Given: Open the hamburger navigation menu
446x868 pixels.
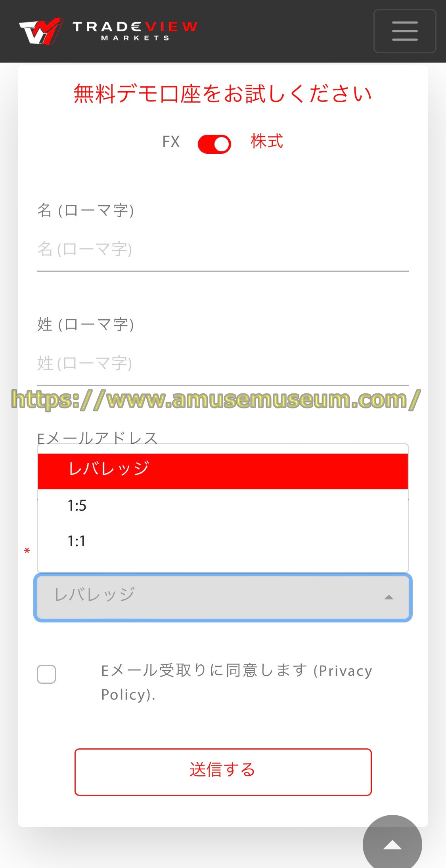Looking at the screenshot, I should coord(405,31).
